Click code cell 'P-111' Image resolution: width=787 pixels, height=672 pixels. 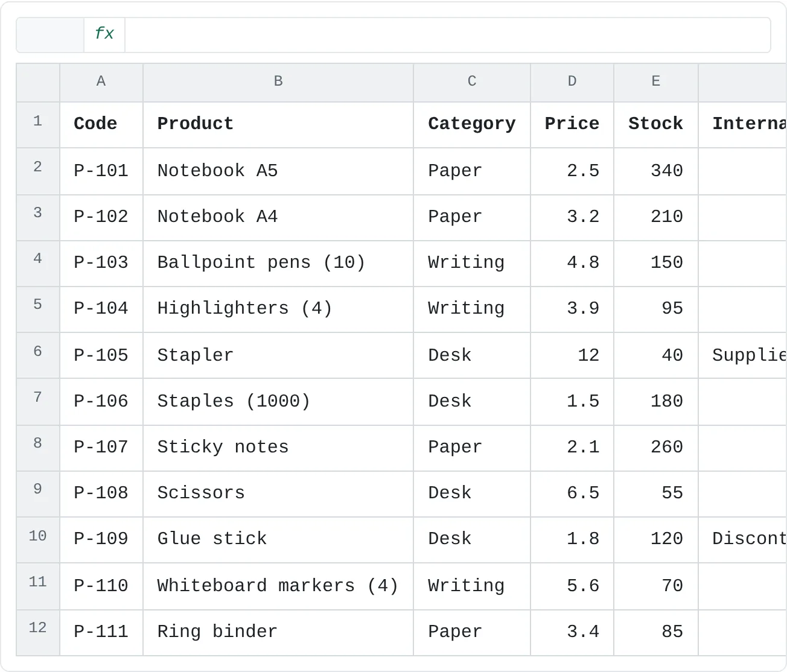pyautogui.click(x=101, y=632)
